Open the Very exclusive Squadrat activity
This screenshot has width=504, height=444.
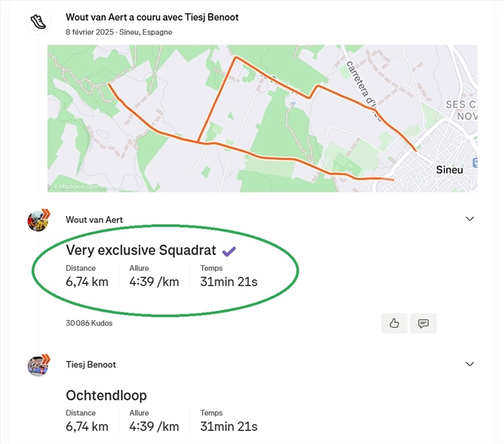pyautogui.click(x=141, y=251)
